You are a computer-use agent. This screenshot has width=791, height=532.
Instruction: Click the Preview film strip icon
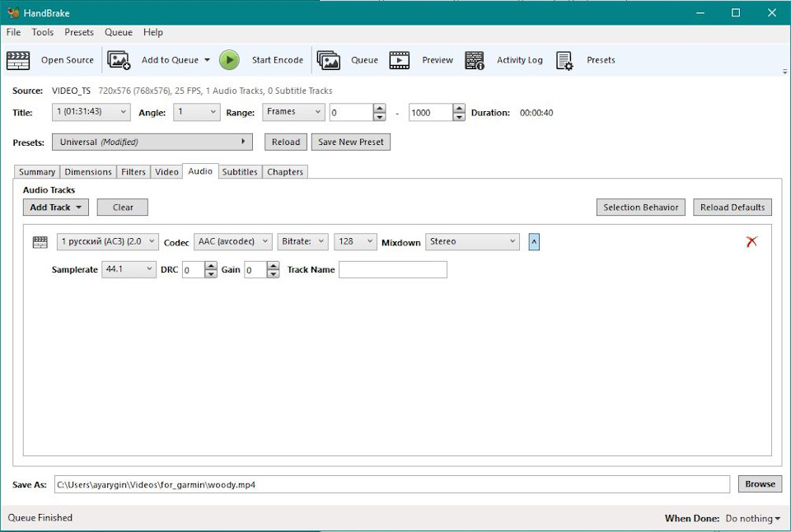coord(400,60)
